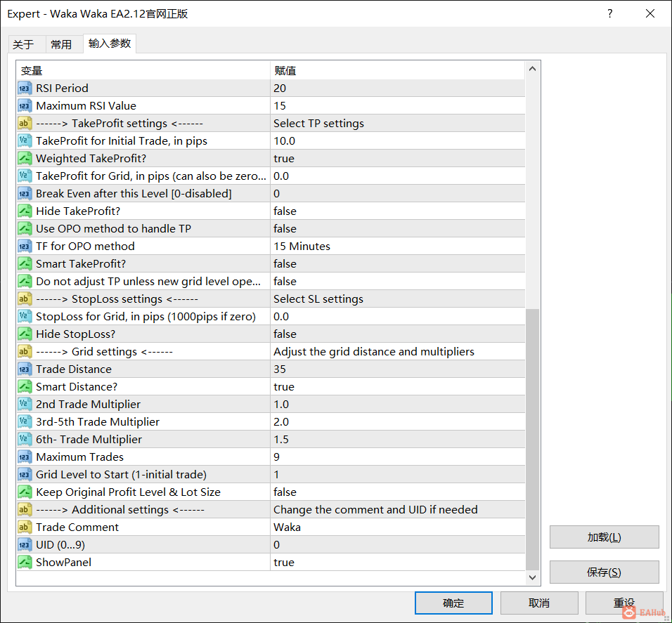
Task: Toggle the Keep Original Profit Level value false
Action: click(x=398, y=492)
